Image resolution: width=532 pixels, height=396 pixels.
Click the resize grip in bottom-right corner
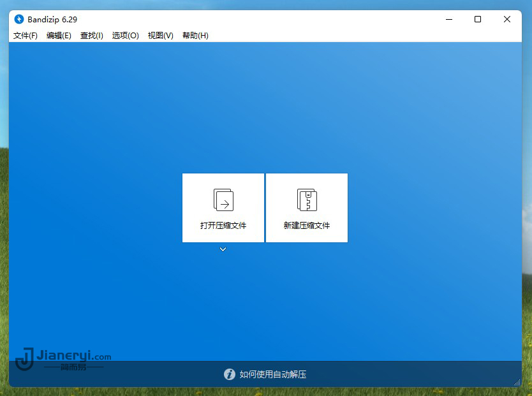517,381
